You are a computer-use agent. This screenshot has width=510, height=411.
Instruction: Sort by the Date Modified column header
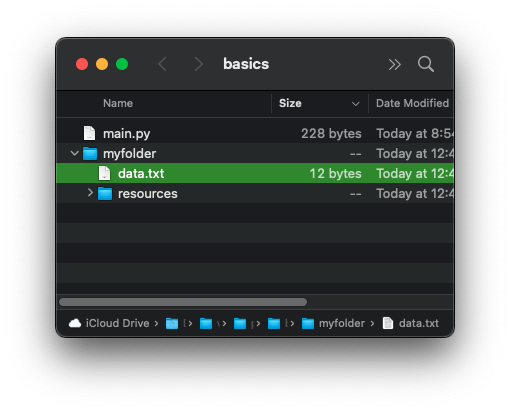coord(412,103)
